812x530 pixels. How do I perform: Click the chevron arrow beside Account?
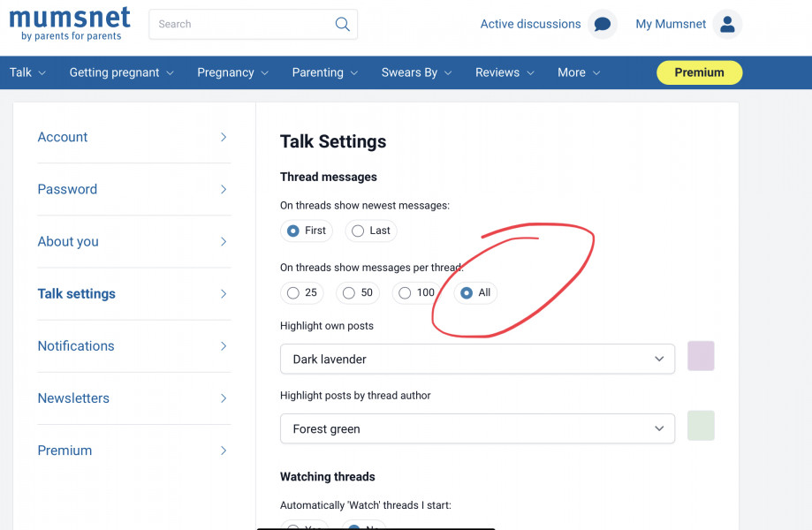[224, 137]
